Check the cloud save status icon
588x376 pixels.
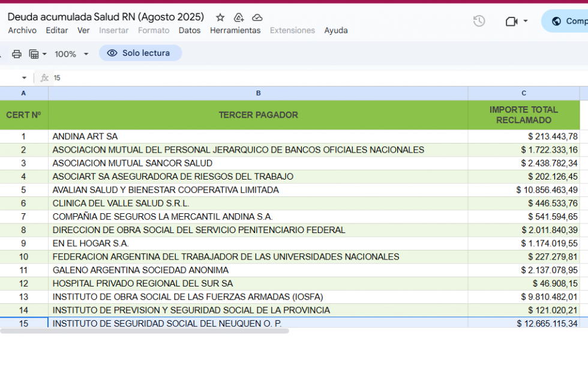point(257,17)
